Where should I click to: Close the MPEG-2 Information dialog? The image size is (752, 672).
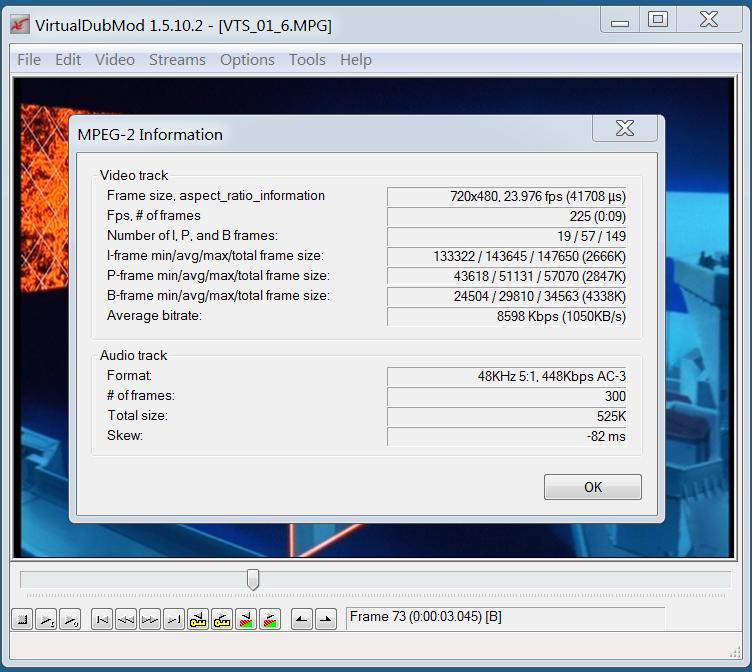625,128
